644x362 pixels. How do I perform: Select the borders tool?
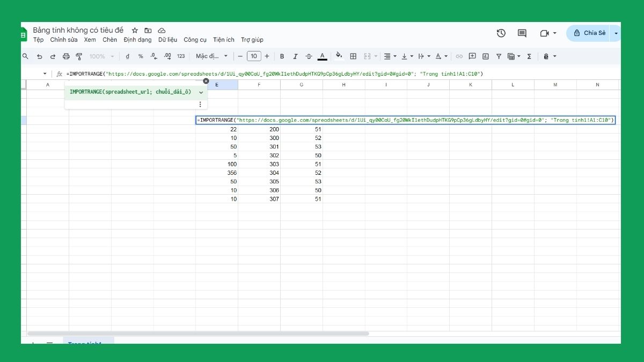(x=353, y=56)
